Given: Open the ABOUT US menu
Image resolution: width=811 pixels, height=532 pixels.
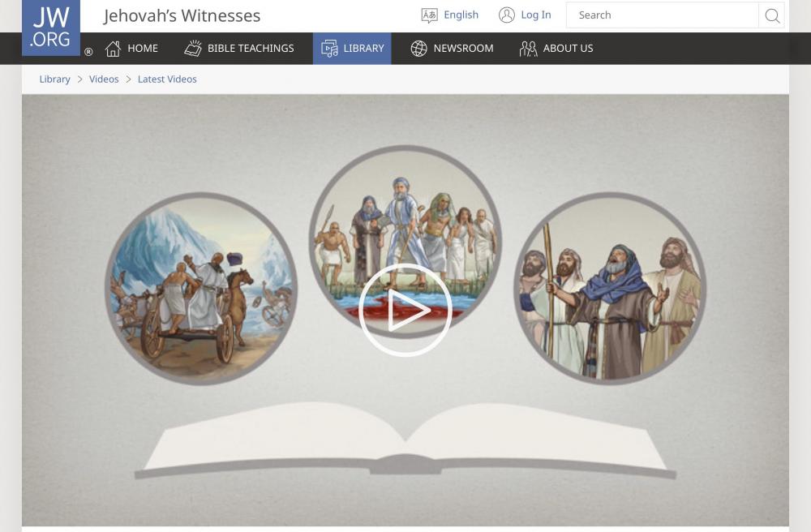Looking at the screenshot, I should pyautogui.click(x=568, y=48).
